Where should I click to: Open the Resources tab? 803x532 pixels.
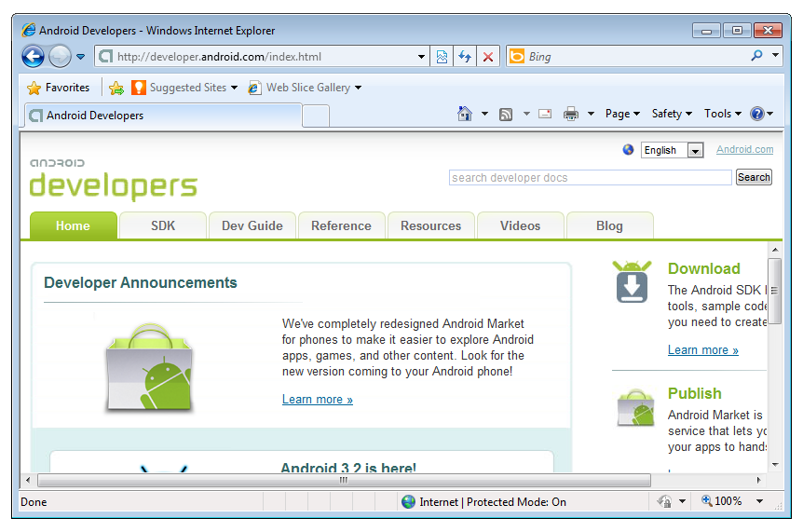click(x=430, y=225)
